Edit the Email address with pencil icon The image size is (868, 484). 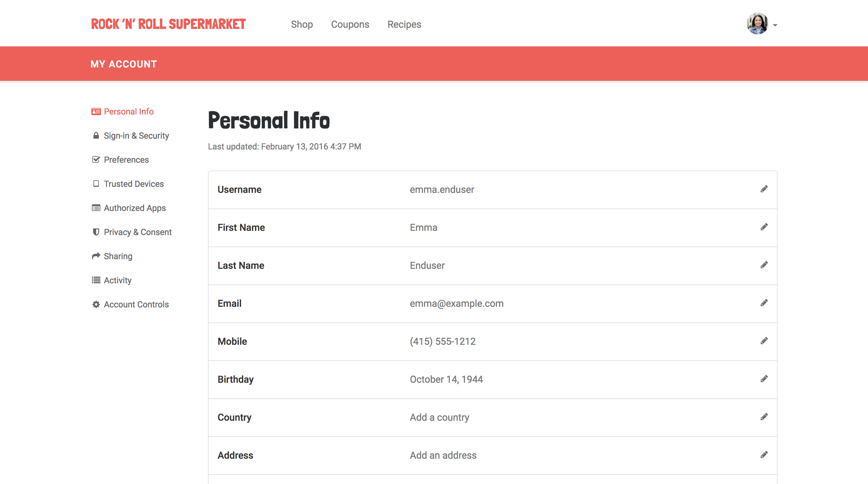click(764, 303)
